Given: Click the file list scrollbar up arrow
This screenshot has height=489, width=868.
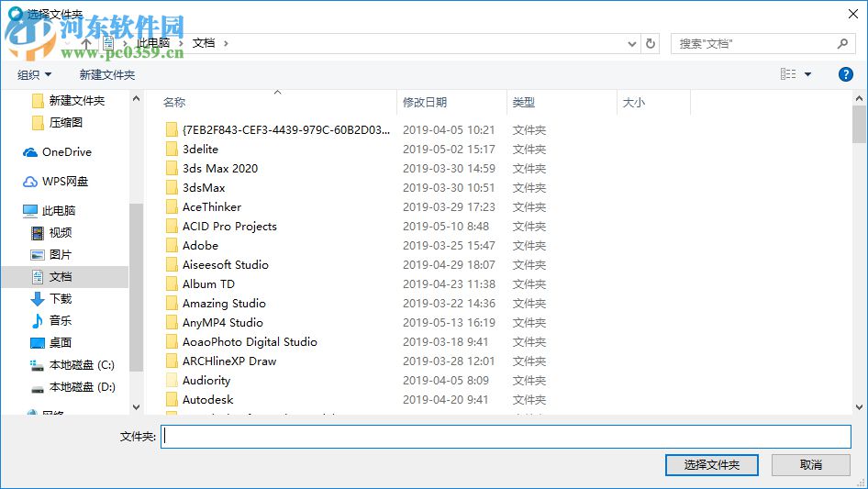Looking at the screenshot, I should coord(859,98).
